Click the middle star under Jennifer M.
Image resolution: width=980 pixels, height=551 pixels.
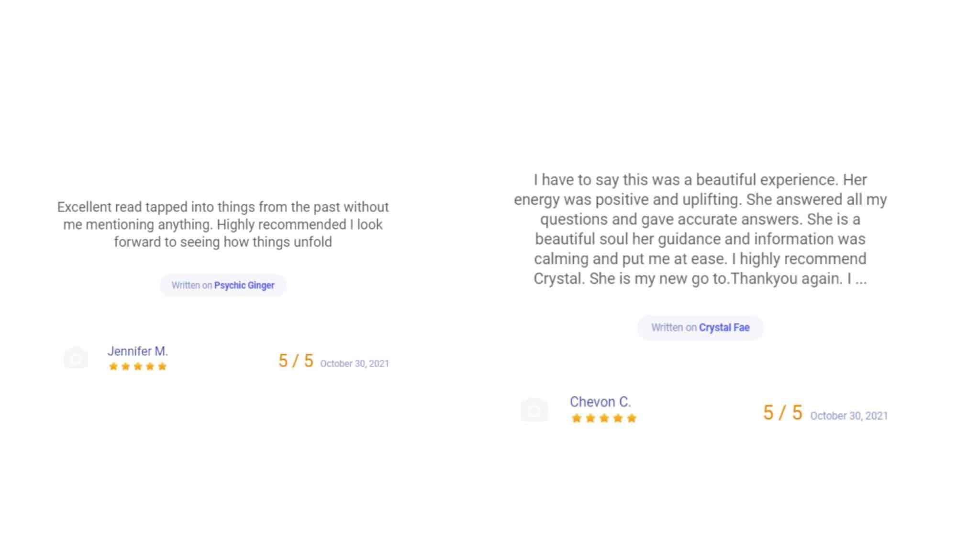pos(138,367)
